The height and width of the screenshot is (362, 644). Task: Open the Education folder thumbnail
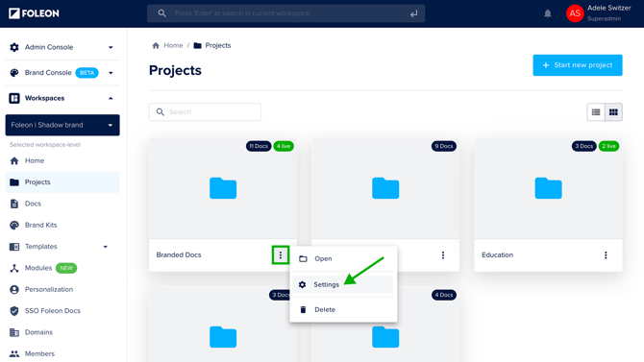[x=548, y=188]
